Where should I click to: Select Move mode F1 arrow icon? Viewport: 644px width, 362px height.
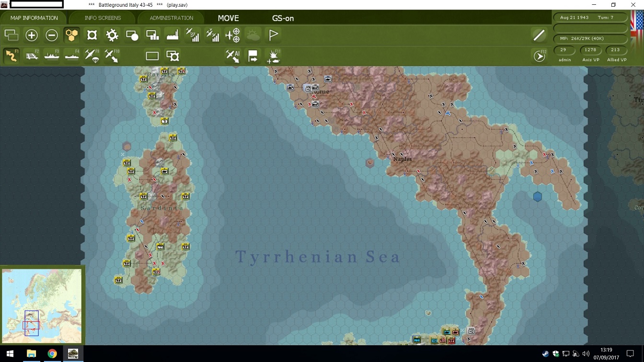tap(11, 56)
